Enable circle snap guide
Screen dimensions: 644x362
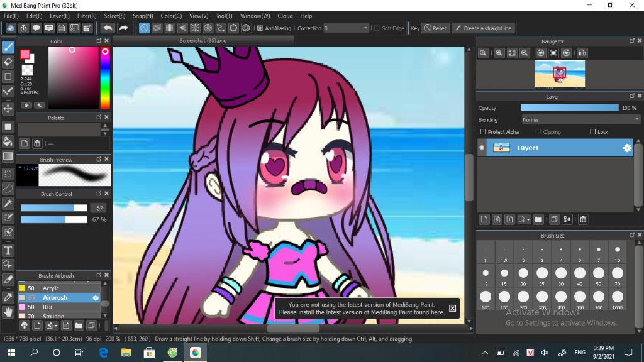pos(208,28)
